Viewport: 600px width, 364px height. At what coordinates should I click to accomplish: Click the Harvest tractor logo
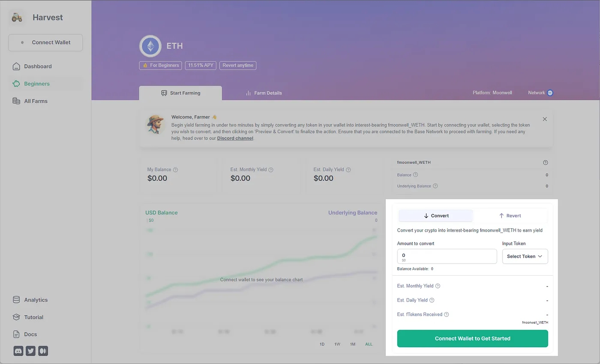click(x=17, y=18)
